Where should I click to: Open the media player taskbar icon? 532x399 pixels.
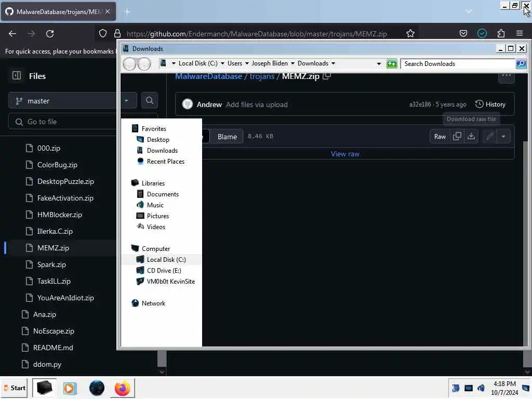coord(70,388)
